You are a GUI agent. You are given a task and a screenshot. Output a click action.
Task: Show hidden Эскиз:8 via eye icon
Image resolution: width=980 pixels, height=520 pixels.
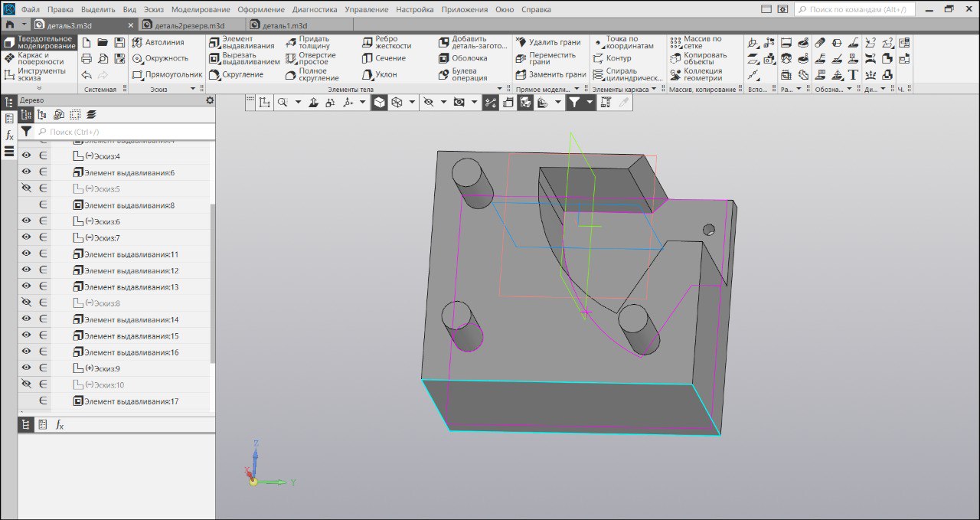click(27, 303)
